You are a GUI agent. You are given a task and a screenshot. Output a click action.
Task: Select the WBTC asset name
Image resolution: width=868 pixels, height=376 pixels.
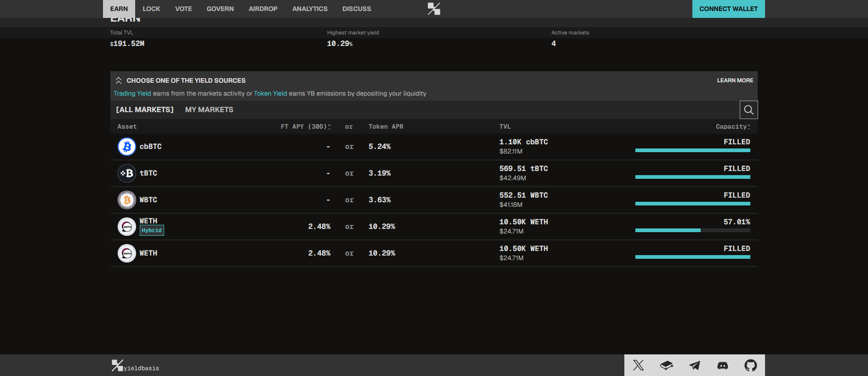click(x=148, y=200)
